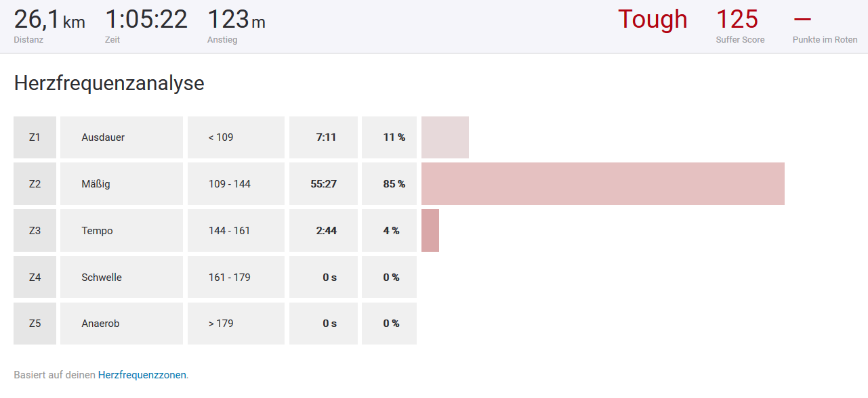Screen dimensions: 868x398
Task: Click the 55:27 time cell
Action: (x=323, y=183)
